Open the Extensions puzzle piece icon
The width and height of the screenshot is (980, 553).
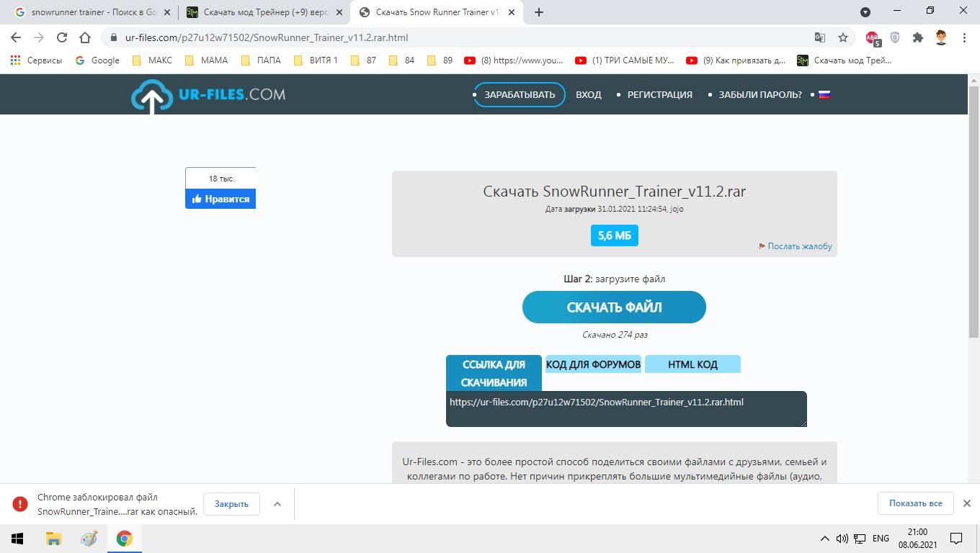pyautogui.click(x=917, y=37)
